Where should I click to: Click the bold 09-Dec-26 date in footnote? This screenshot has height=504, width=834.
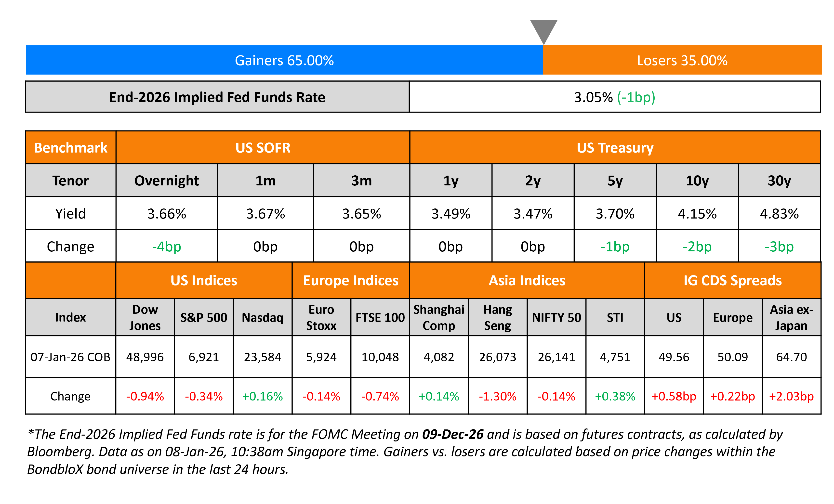(452, 434)
